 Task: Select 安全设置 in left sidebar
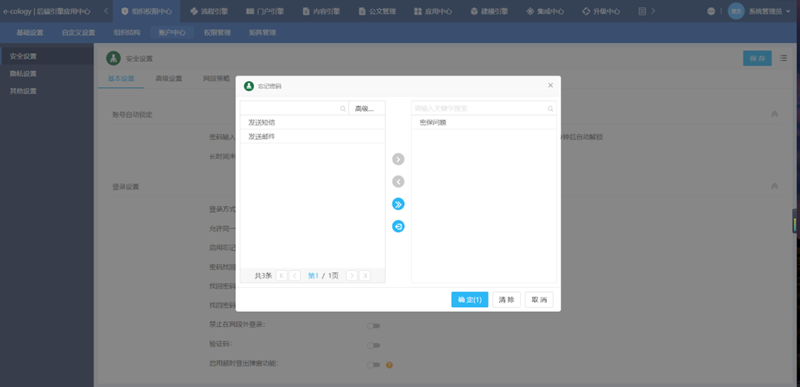point(46,56)
